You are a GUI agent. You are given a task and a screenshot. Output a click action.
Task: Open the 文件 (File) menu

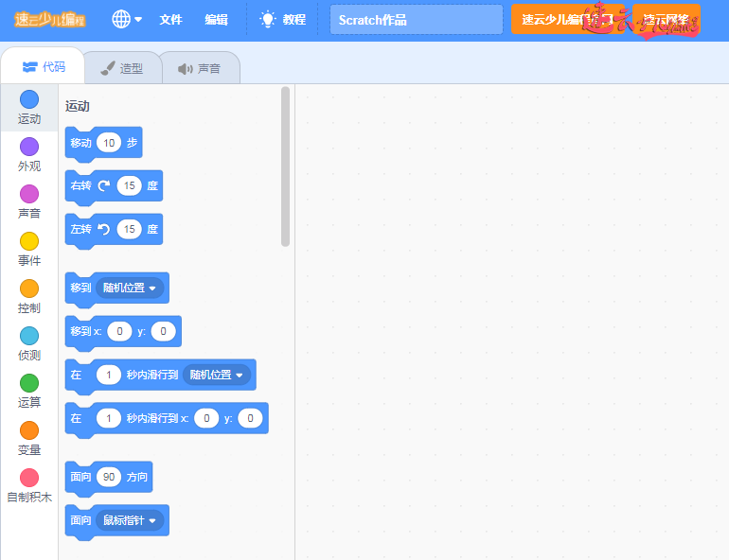tap(170, 19)
